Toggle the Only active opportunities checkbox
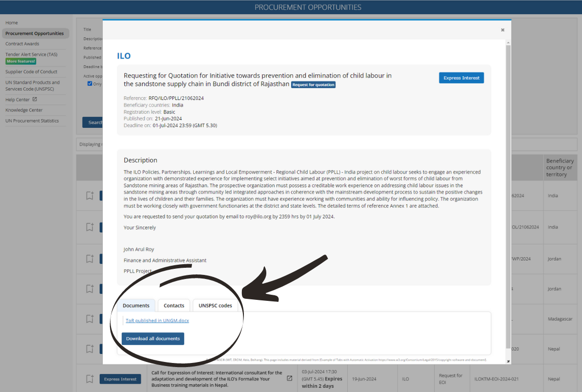 pyautogui.click(x=90, y=83)
